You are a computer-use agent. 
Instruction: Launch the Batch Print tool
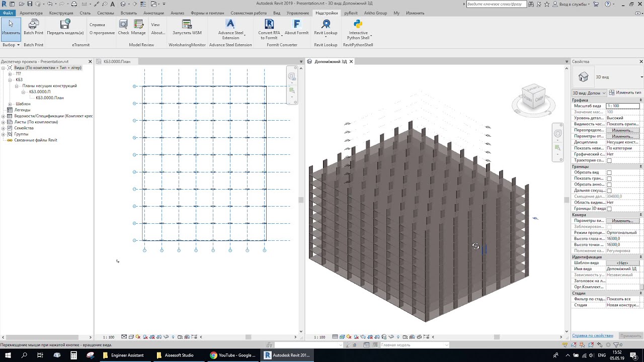coord(33,28)
